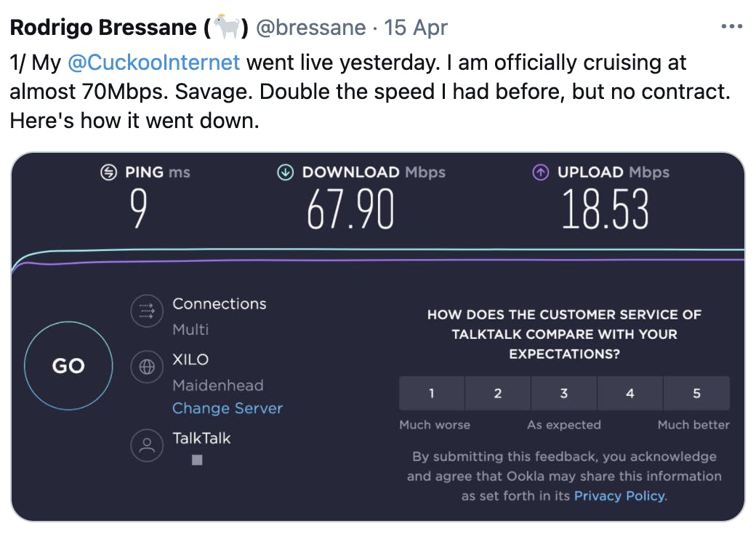Click the ping icon next to PING ms
This screenshot has height=534, width=756.
click(108, 172)
